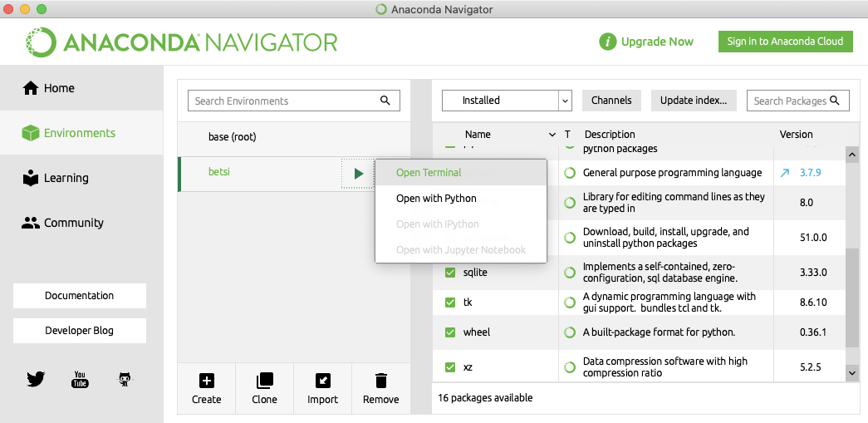Image resolution: width=868 pixels, height=423 pixels.
Task: Click the Search Packages magnifier icon
Action: click(x=835, y=101)
